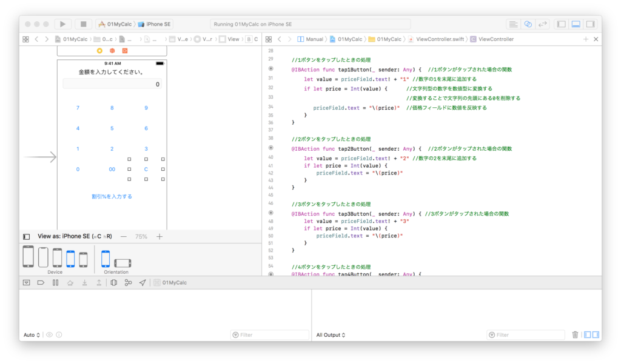Screen dimensions: 621x364
Task: Pause program execution in debug bar
Action: coord(55,283)
